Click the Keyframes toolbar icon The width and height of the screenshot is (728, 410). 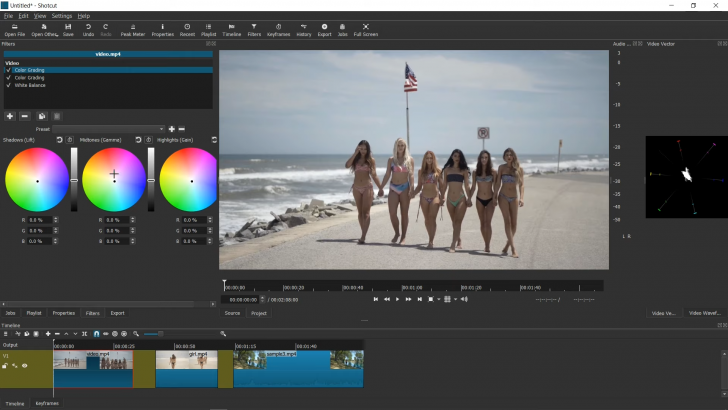[x=278, y=29]
